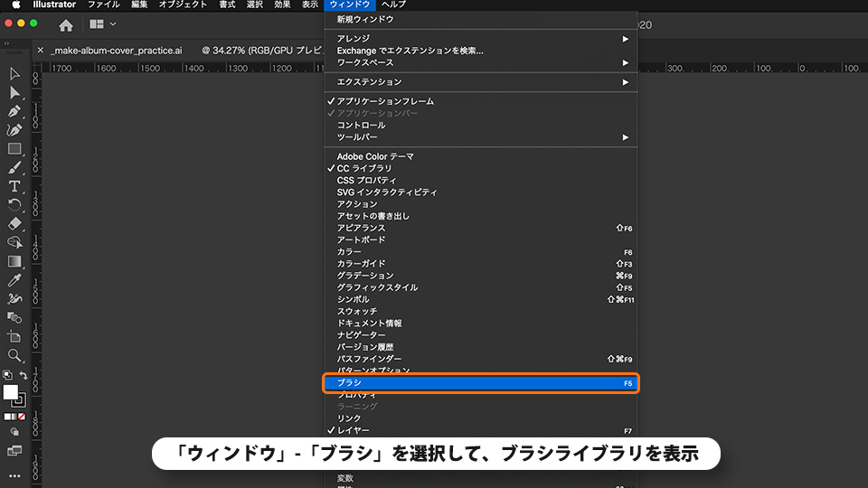868x488 pixels.
Task: Select the Zoom magnifier tool
Action: coord(14,355)
